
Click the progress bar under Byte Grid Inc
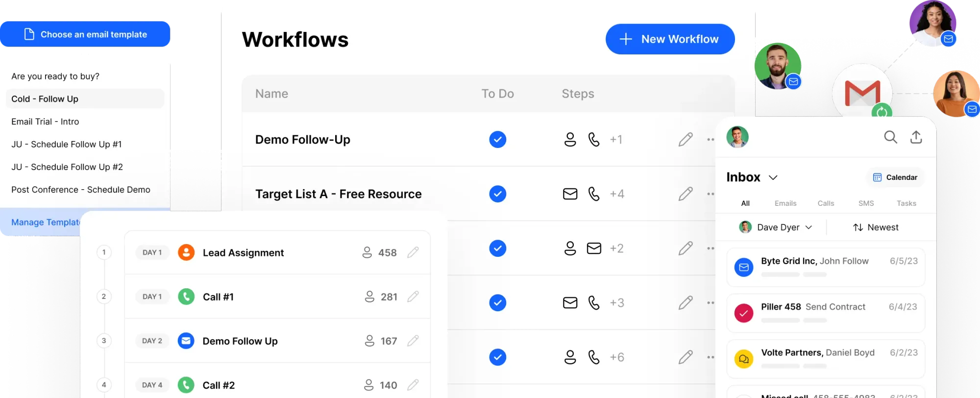(x=780, y=274)
